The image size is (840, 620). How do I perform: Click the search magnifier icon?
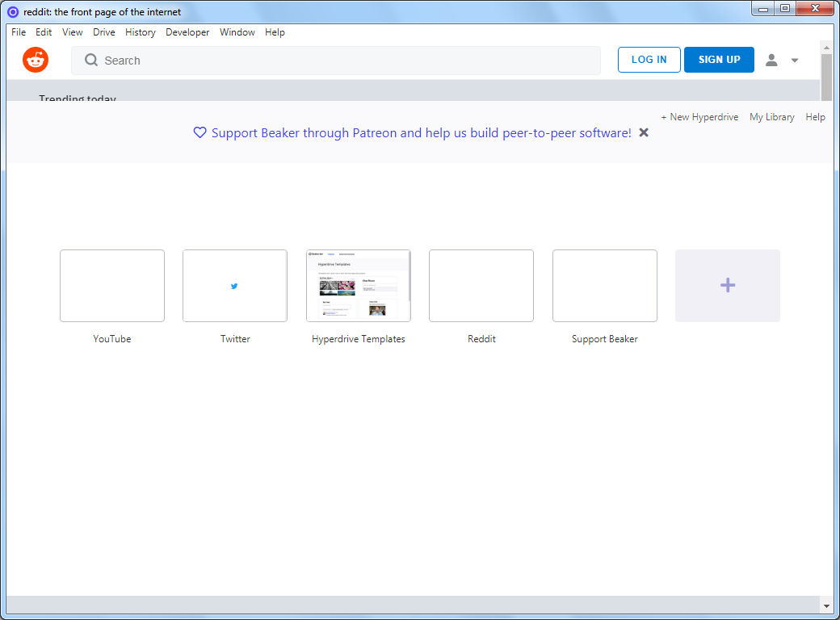[x=91, y=60]
